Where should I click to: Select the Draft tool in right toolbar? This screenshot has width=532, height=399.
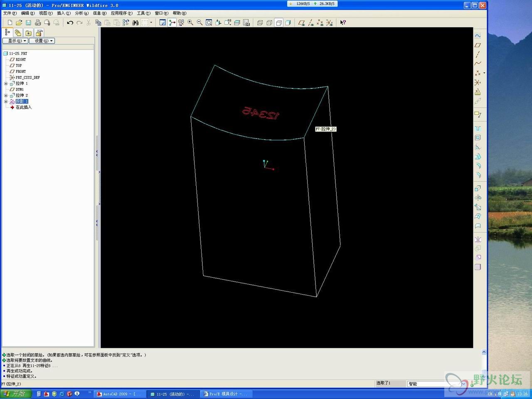tap(478, 156)
